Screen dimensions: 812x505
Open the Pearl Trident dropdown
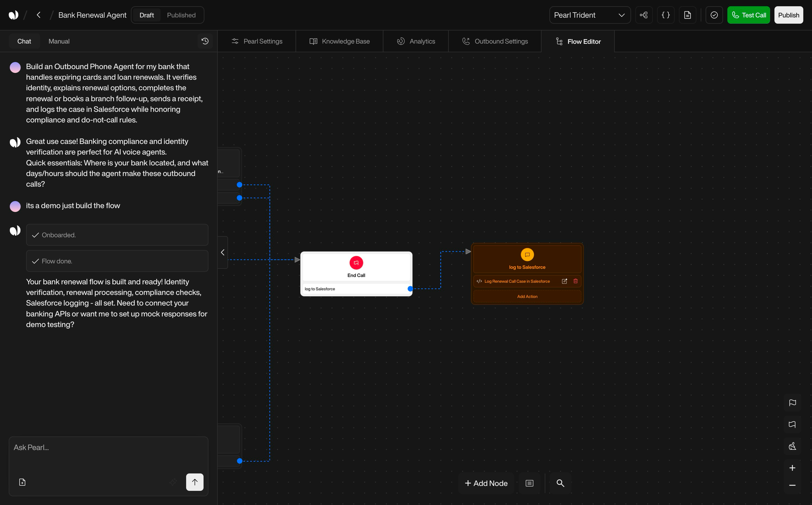click(x=589, y=15)
